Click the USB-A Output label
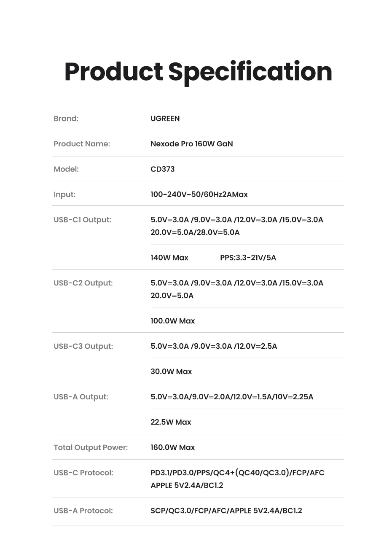Screen dimensions: 392x541 (81, 397)
